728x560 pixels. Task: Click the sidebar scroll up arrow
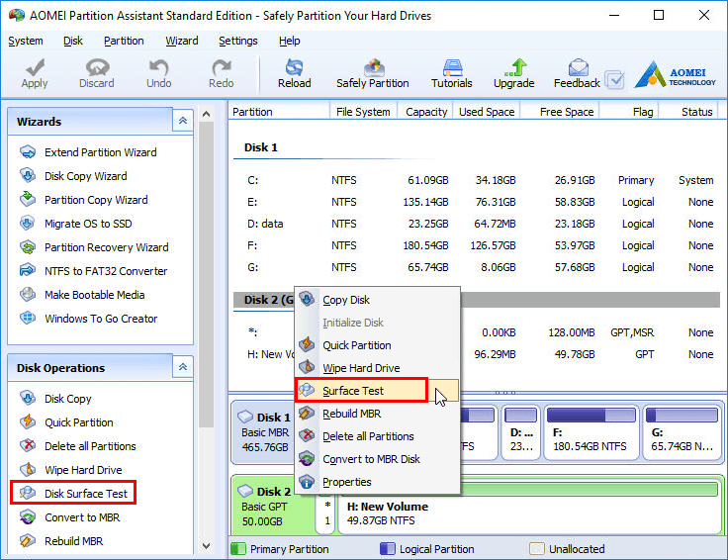pos(206,114)
